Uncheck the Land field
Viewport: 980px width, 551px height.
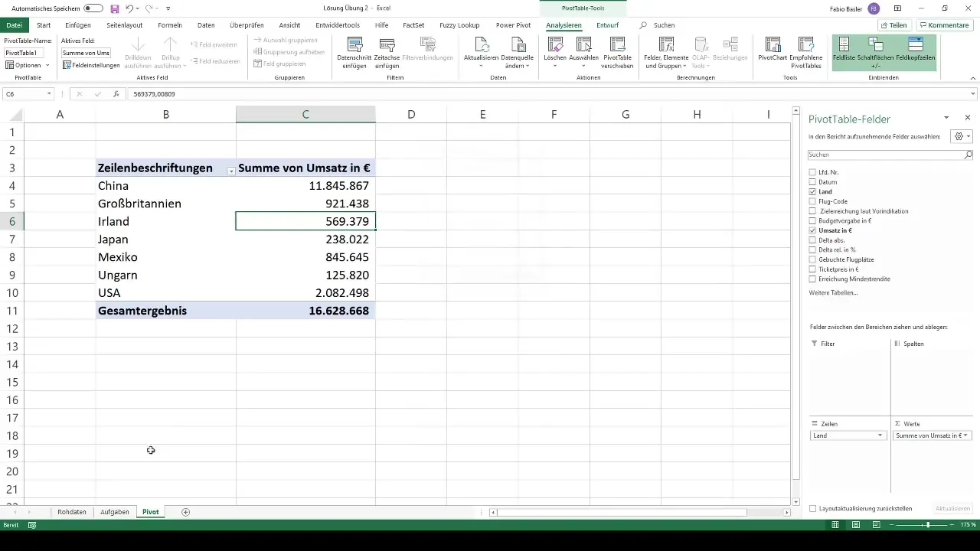point(812,192)
